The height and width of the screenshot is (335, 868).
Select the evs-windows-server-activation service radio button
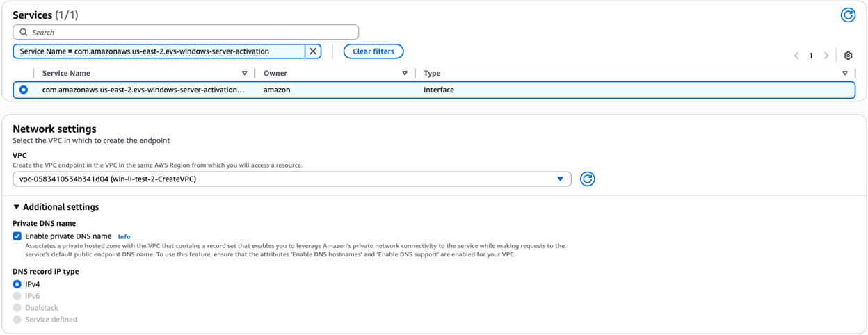point(24,90)
